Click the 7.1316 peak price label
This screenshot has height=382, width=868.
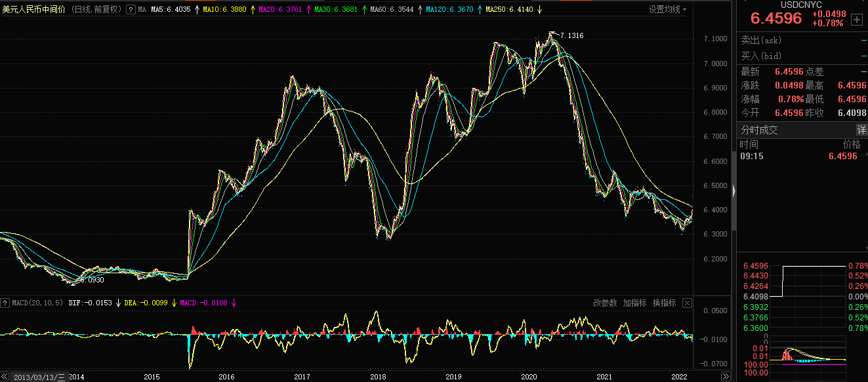tap(571, 35)
